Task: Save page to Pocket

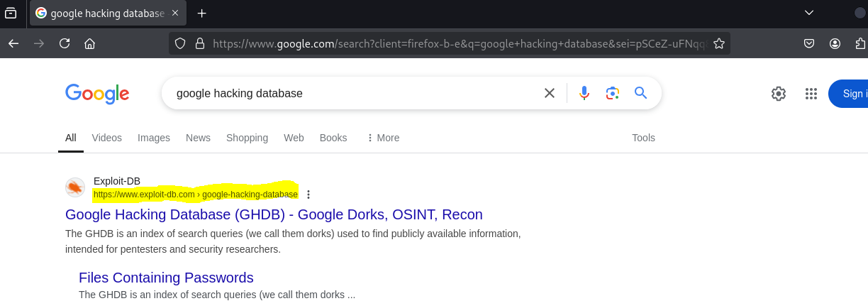Action: pyautogui.click(x=808, y=43)
